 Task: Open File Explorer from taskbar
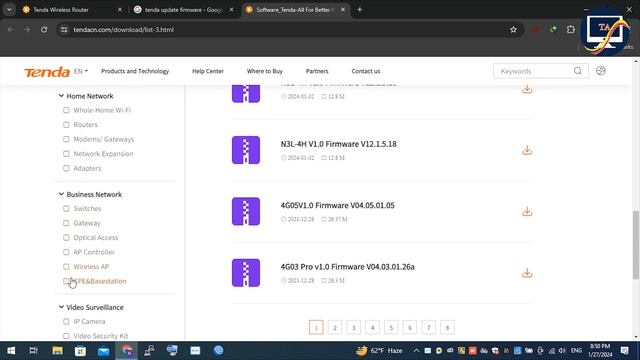57,351
